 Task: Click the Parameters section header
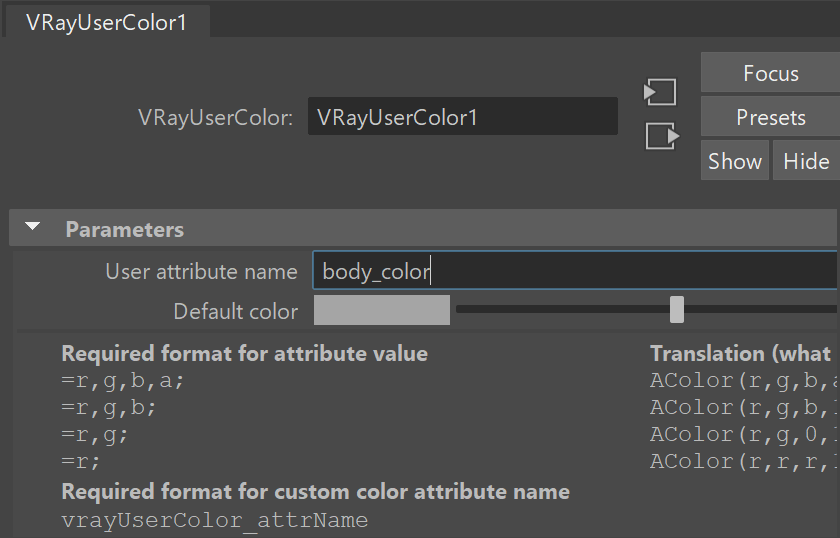(x=423, y=228)
